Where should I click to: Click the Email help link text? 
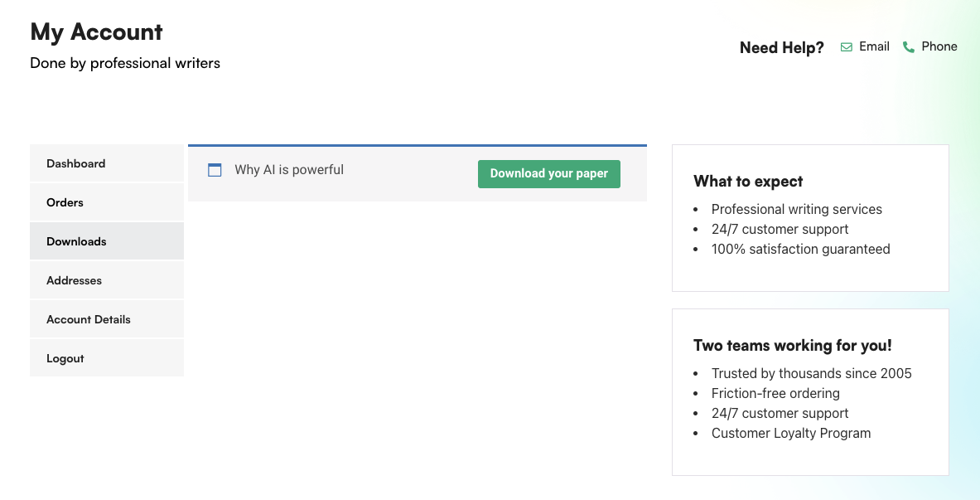(874, 46)
